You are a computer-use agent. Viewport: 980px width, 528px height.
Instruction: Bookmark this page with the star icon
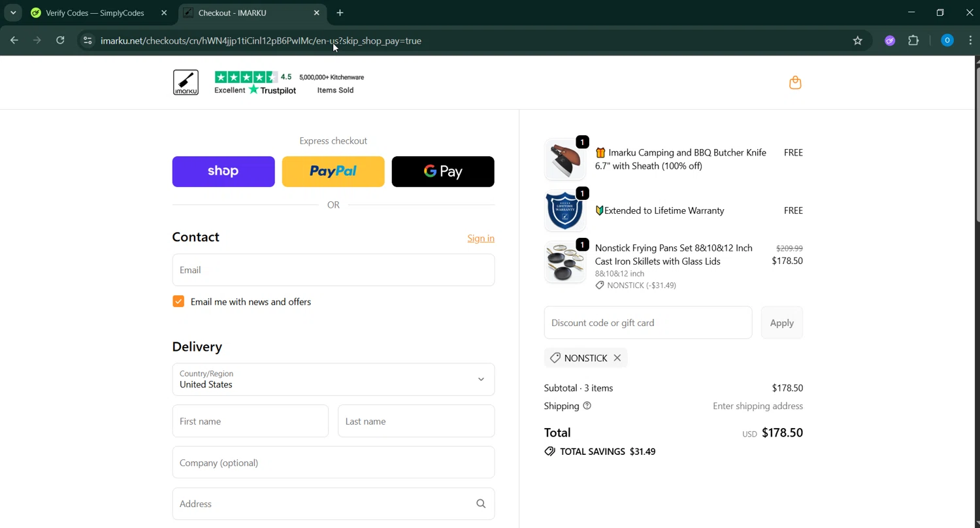(x=858, y=41)
